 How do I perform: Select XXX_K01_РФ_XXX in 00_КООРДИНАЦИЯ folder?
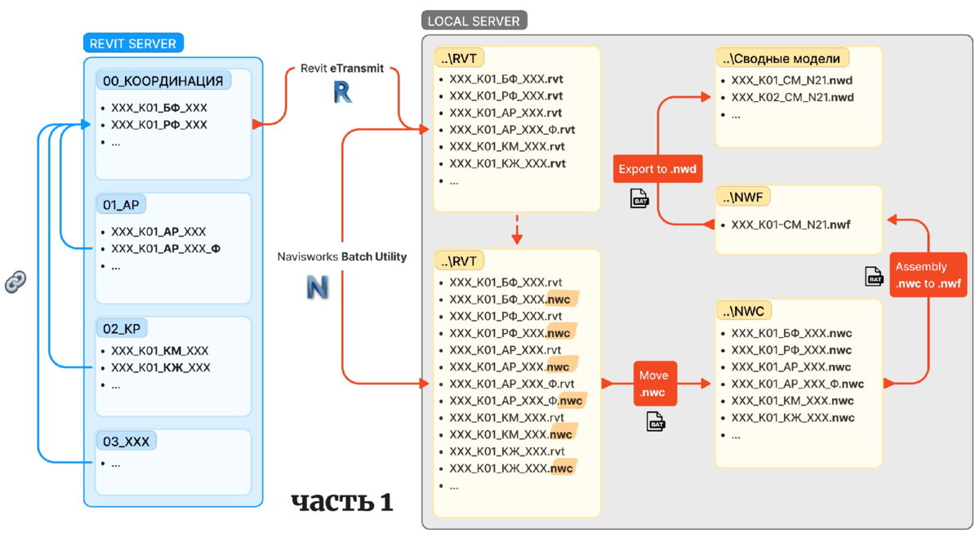(159, 125)
